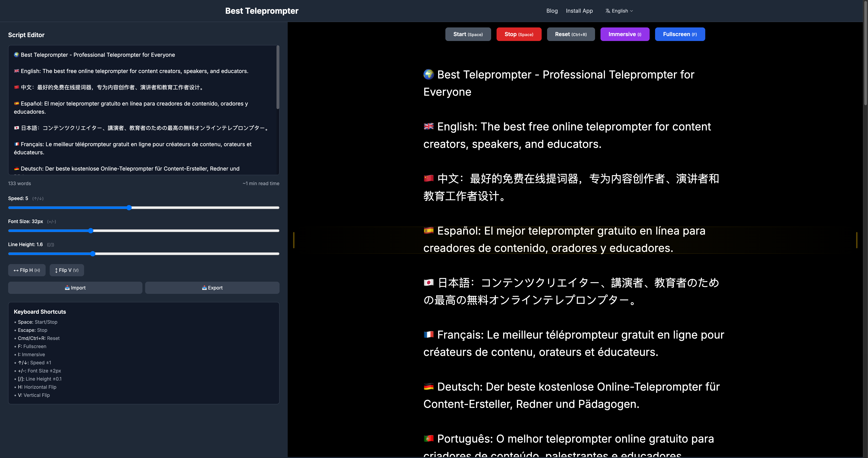This screenshot has width=868, height=458.
Task: Toggle Flip V vertical mirroring
Action: 67,270
